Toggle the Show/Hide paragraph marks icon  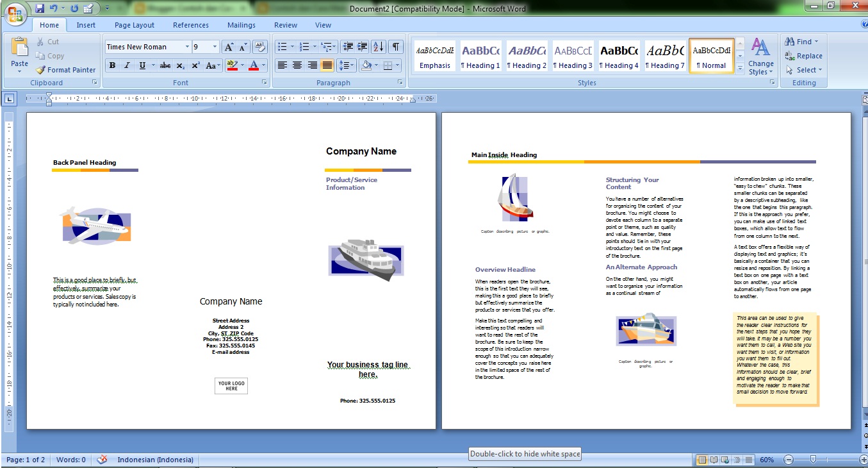pos(395,46)
